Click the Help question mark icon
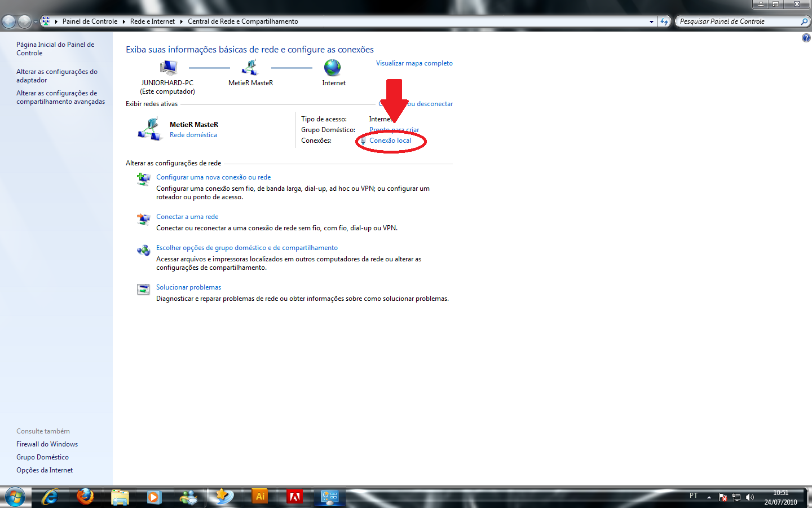Screen dimensions: 812x508 click(x=806, y=37)
